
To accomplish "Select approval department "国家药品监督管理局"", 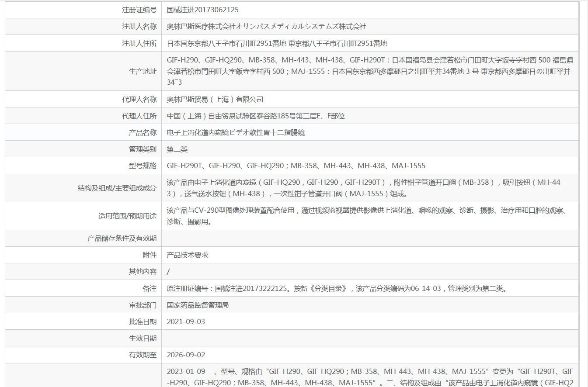I will [198, 305].
